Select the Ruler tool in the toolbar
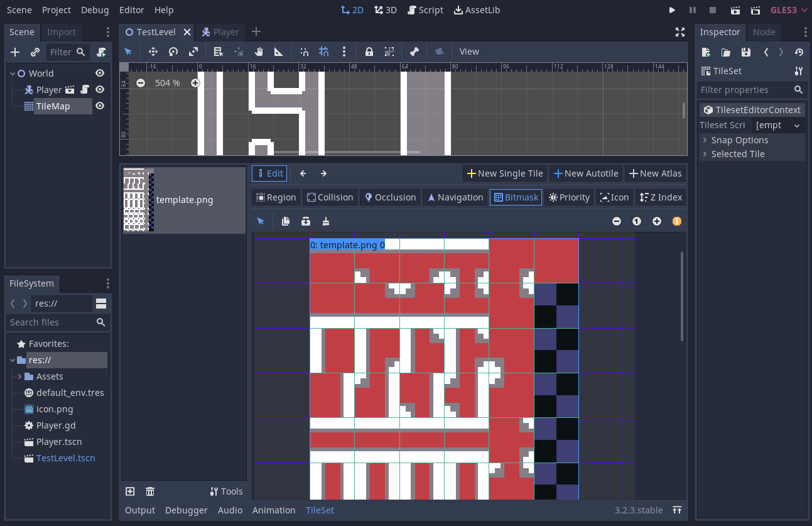This screenshot has height=526, width=812. 278,52
